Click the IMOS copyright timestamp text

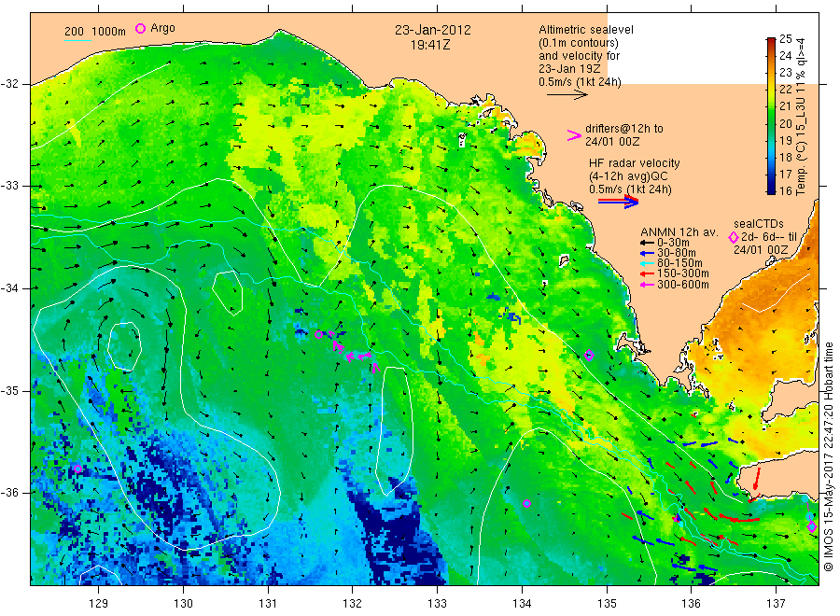click(x=828, y=457)
